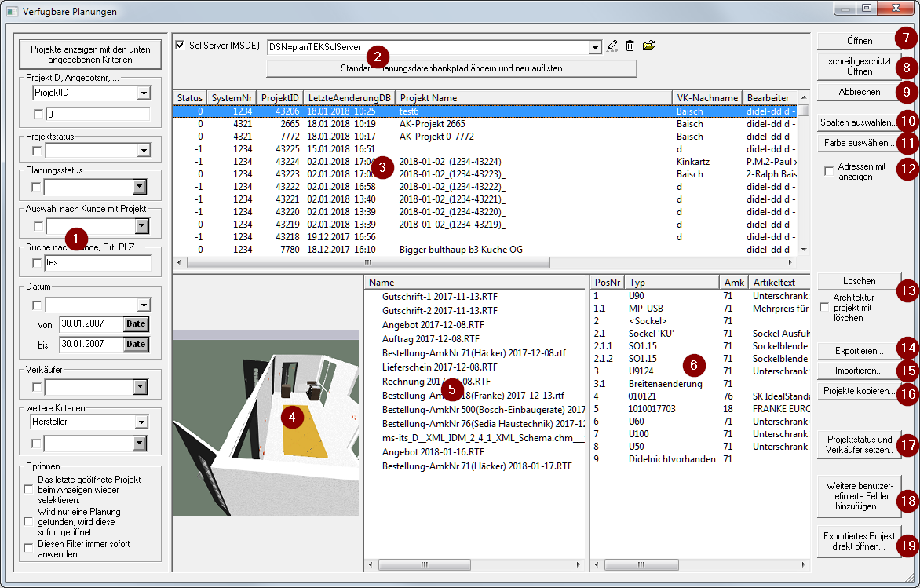Click the 'LetzteAenderungDB' column header

tap(349, 97)
